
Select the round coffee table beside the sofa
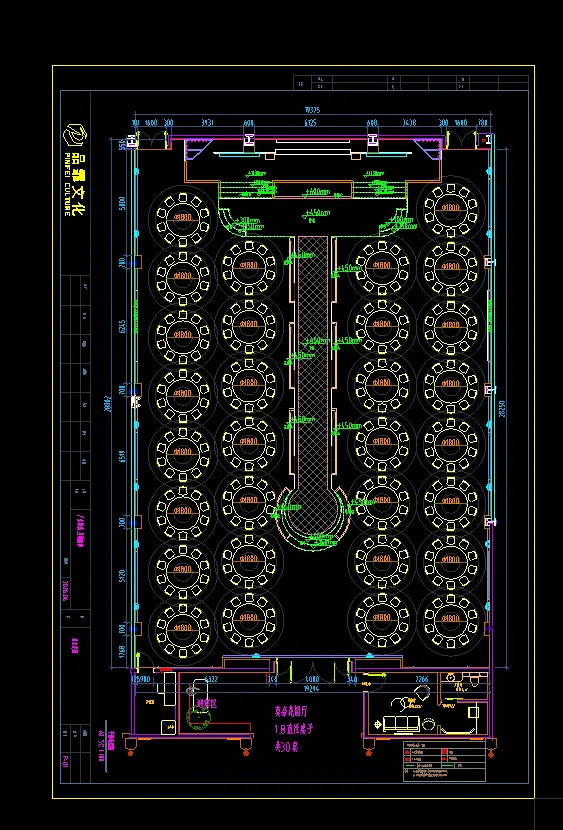429,724
